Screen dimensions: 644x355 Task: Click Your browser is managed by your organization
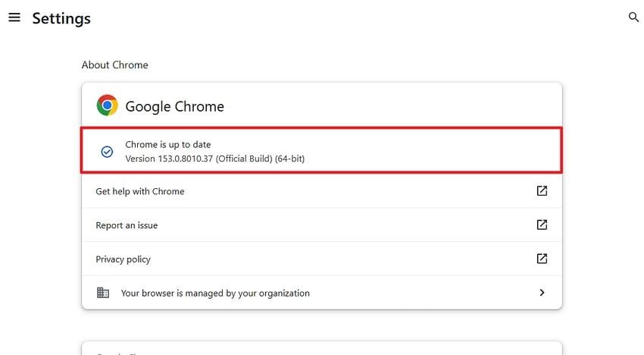[322, 293]
